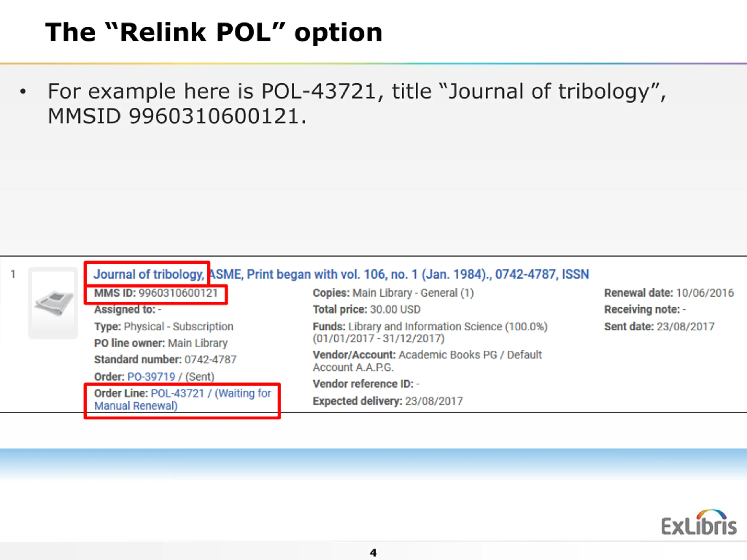Screen dimensions: 747x560
Task: Click the journal record thumbnail image
Action: coord(53,303)
